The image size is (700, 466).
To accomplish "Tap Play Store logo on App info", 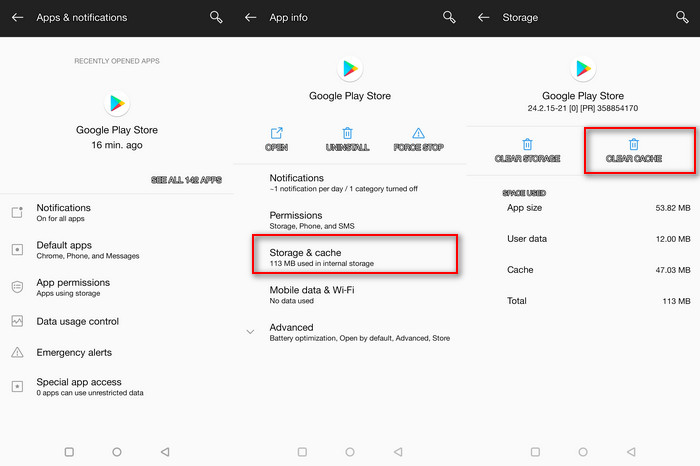I will point(350,69).
